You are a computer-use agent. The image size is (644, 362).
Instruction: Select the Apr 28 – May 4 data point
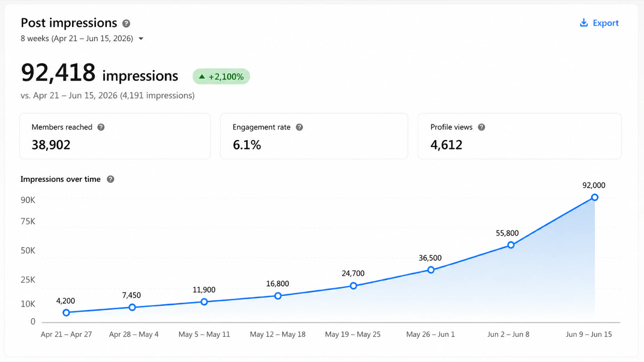(132, 307)
